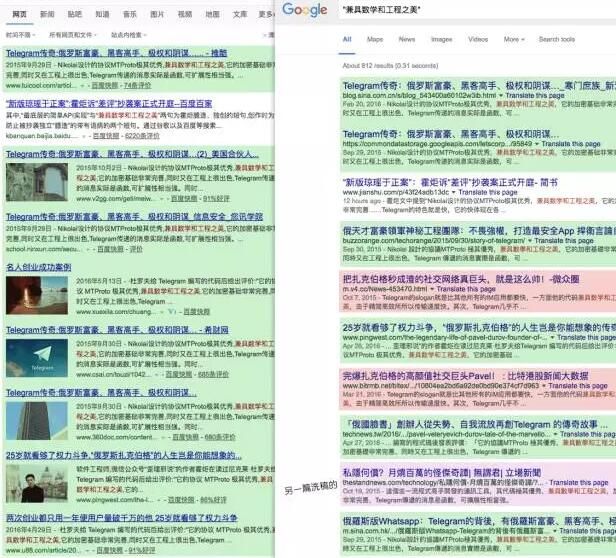The height and width of the screenshot is (558, 616).
Task: Open dropdown arrow beside commondatastorage.googleapis.com URL
Action: 537,144
